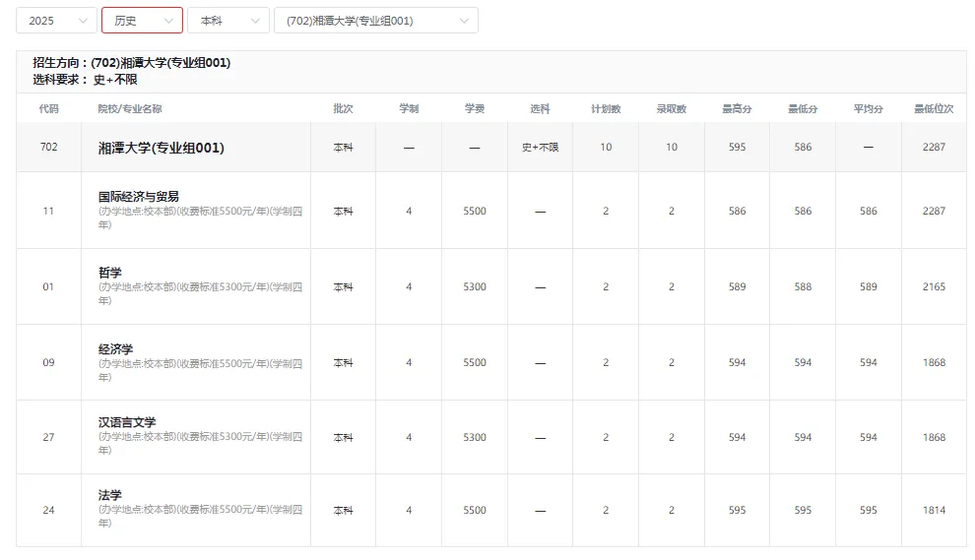This screenshot has height=560, width=975.
Task: Open the (702)湘潭大学(专业组001) dropdown
Action: click(376, 21)
